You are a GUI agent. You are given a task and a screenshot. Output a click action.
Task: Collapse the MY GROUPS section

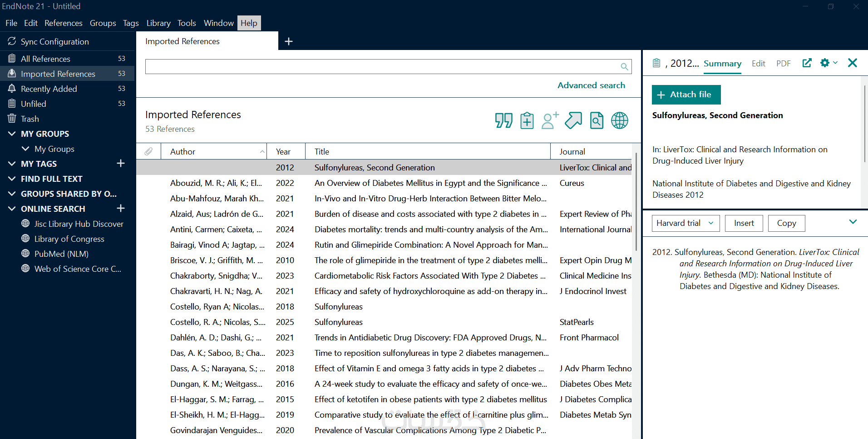[12, 134]
